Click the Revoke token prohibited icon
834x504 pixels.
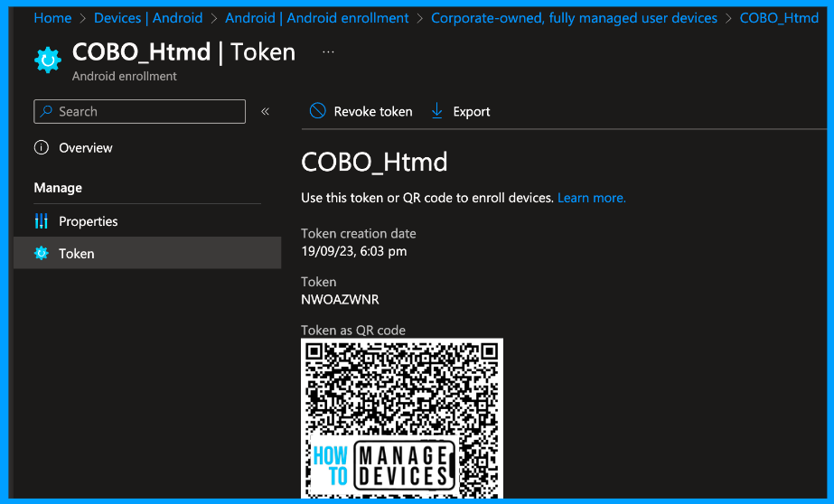pyautogui.click(x=317, y=110)
